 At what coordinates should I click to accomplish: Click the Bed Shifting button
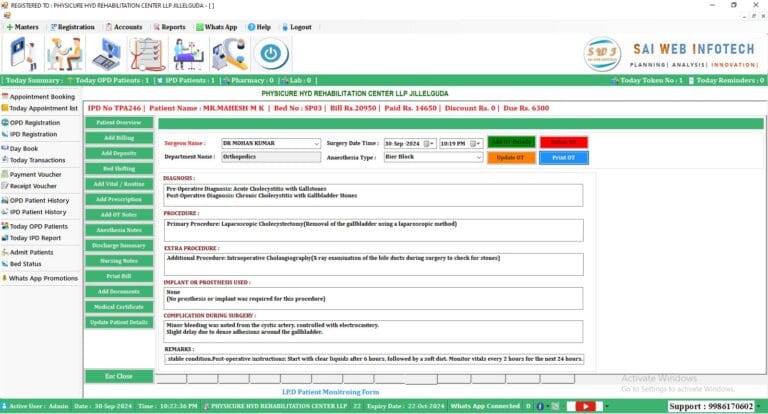119,169
